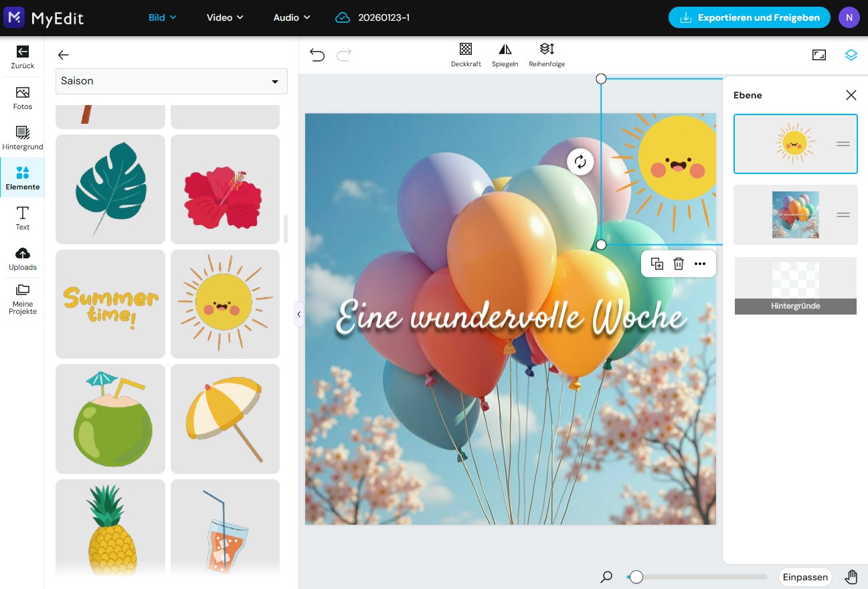Open the Uploads sidebar tab
868x589 pixels.
coord(23,258)
